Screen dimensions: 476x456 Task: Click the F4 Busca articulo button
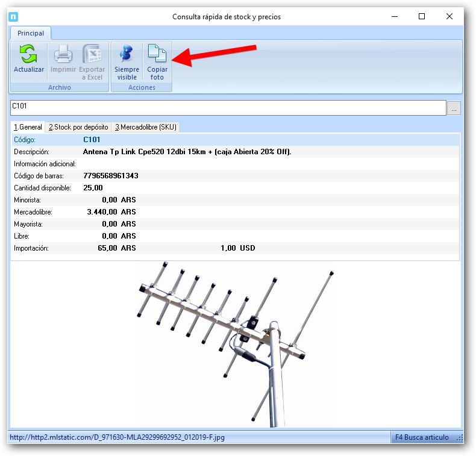point(422,437)
